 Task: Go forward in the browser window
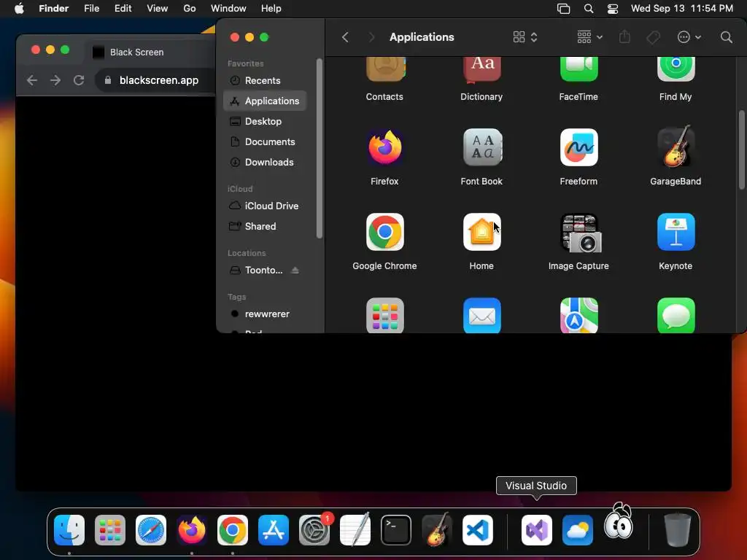(x=55, y=80)
